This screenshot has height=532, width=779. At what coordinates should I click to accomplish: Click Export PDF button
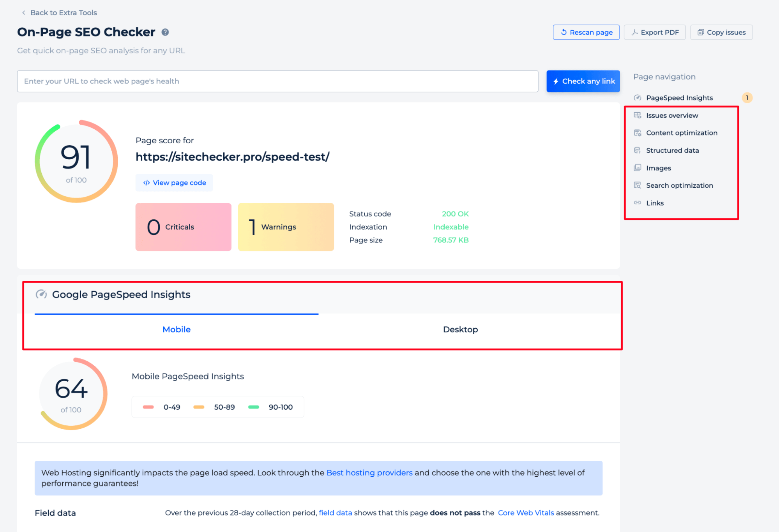click(655, 32)
